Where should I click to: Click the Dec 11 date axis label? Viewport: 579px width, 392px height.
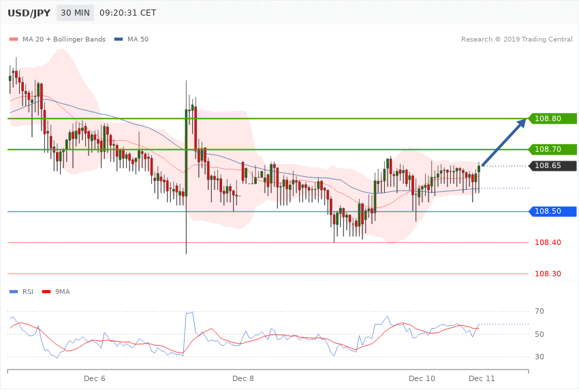pyautogui.click(x=482, y=378)
